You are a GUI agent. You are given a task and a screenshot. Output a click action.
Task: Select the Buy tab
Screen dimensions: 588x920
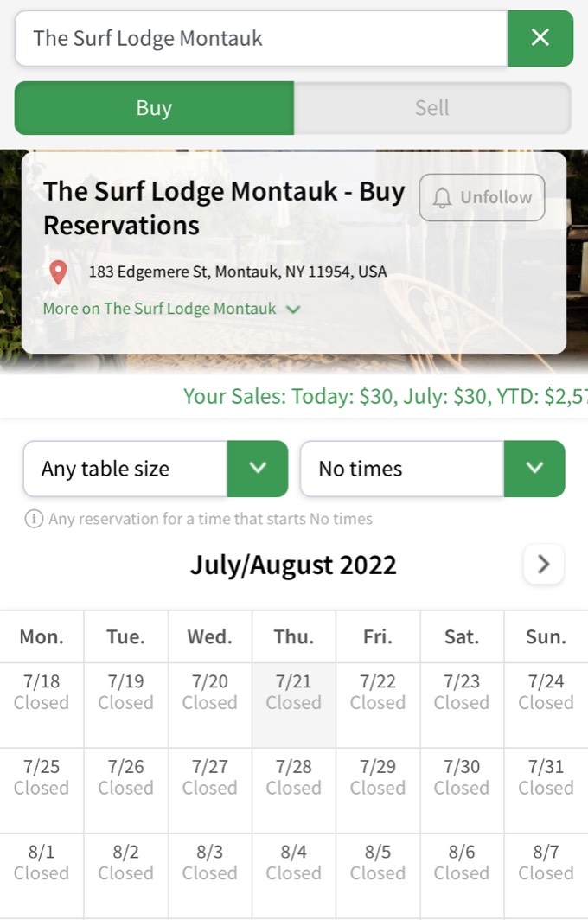(154, 108)
